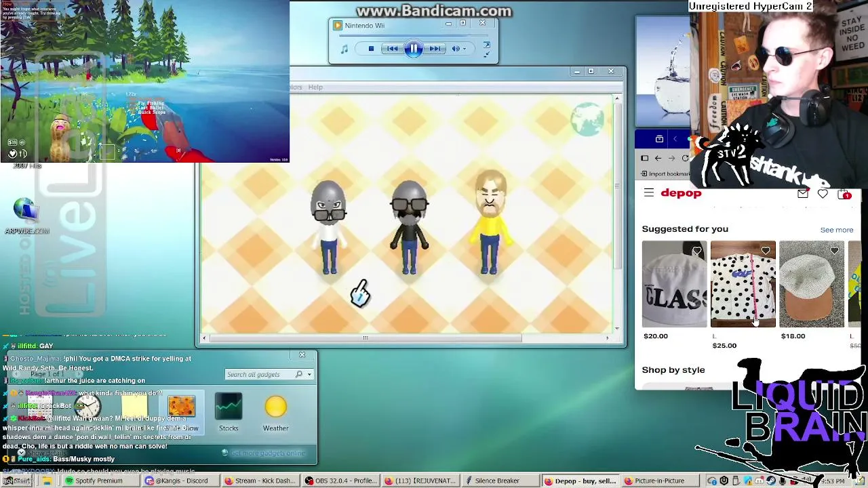Skip to previous track in media player
Image resolution: width=868 pixels, height=488 pixels.
(392, 49)
